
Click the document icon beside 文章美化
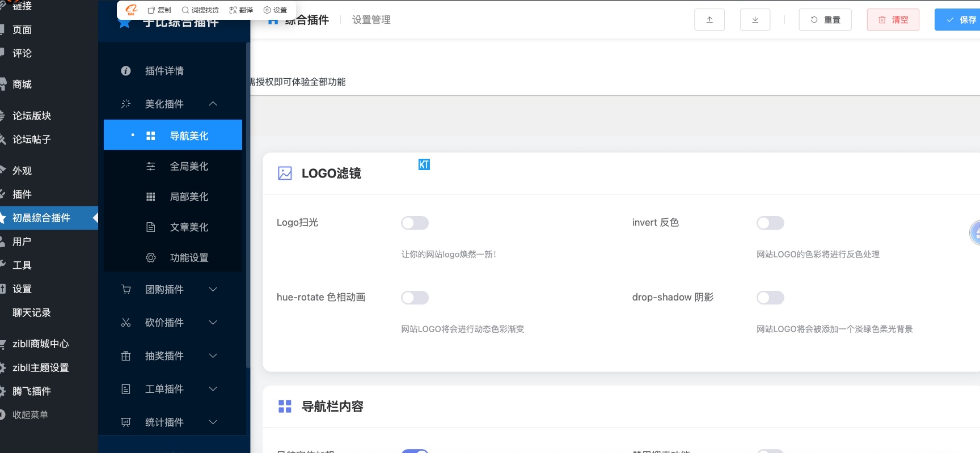coord(151,227)
